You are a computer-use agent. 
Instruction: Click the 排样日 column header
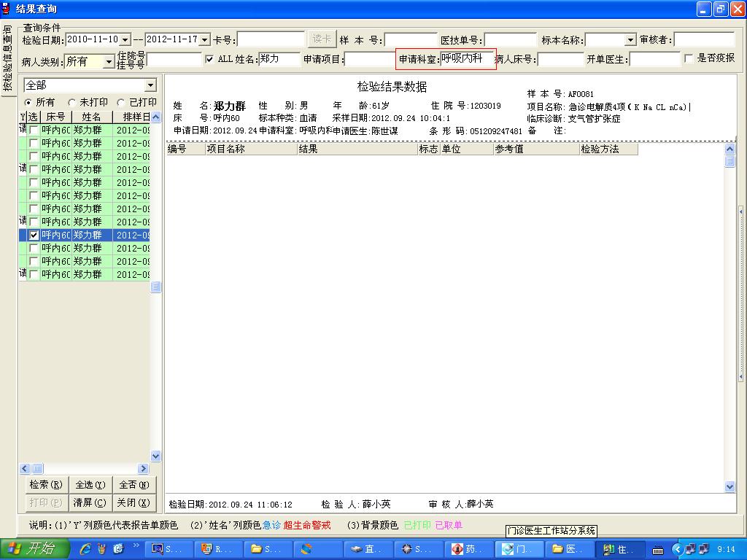131,117
